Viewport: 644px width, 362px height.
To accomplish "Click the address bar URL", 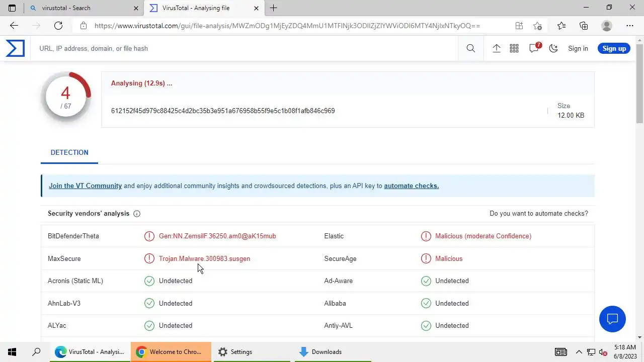I will click(287, 26).
